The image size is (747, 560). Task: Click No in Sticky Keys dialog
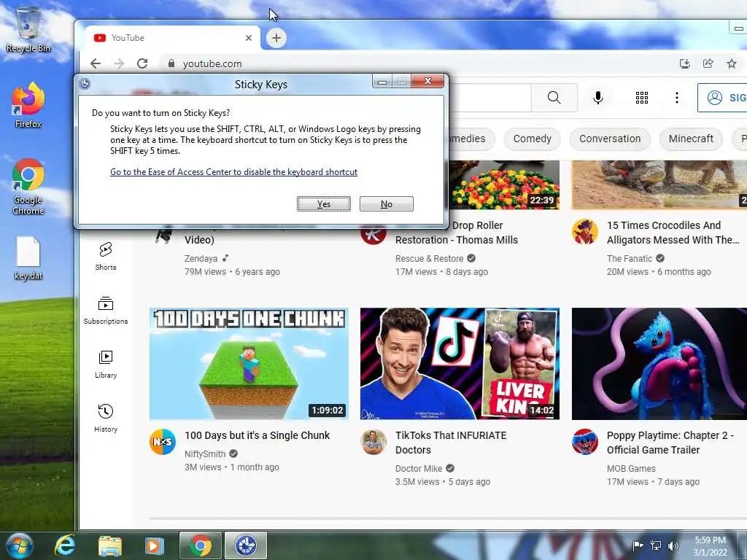point(387,204)
